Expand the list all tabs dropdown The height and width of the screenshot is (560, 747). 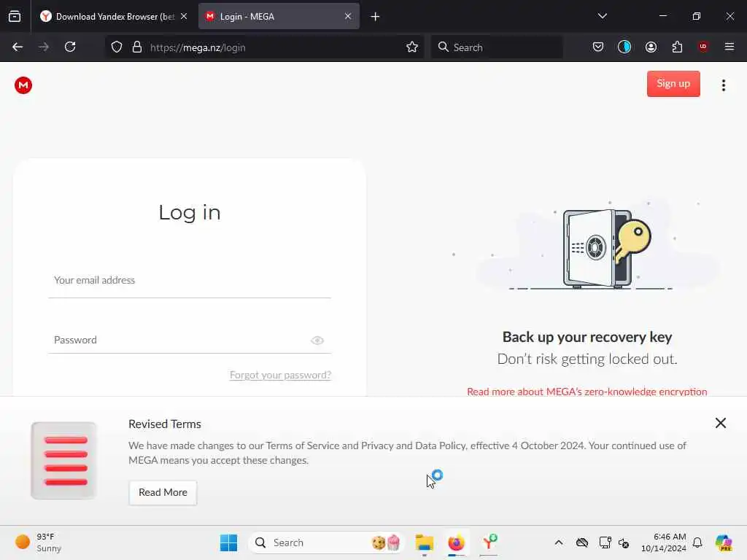pyautogui.click(x=602, y=16)
